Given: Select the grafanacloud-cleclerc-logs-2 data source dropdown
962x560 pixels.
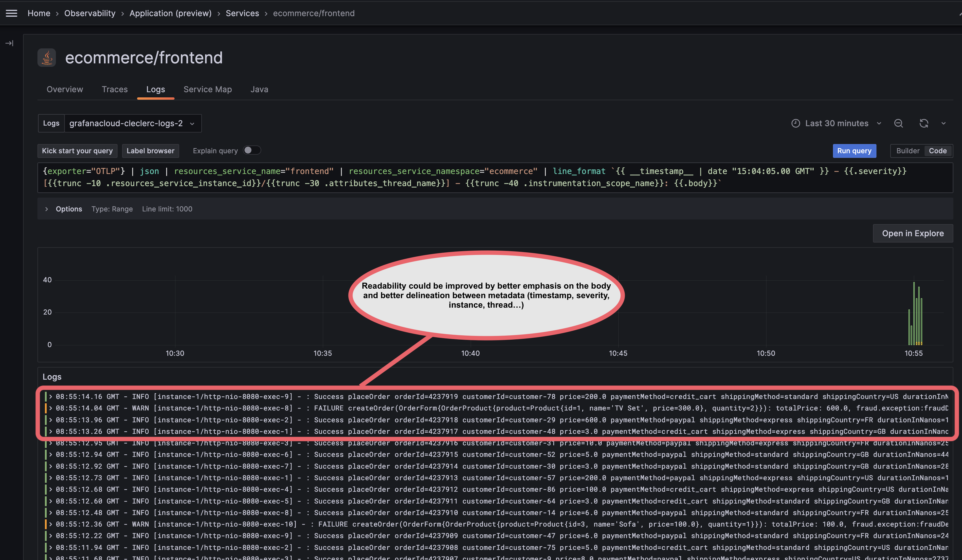Looking at the screenshot, I should (x=132, y=123).
